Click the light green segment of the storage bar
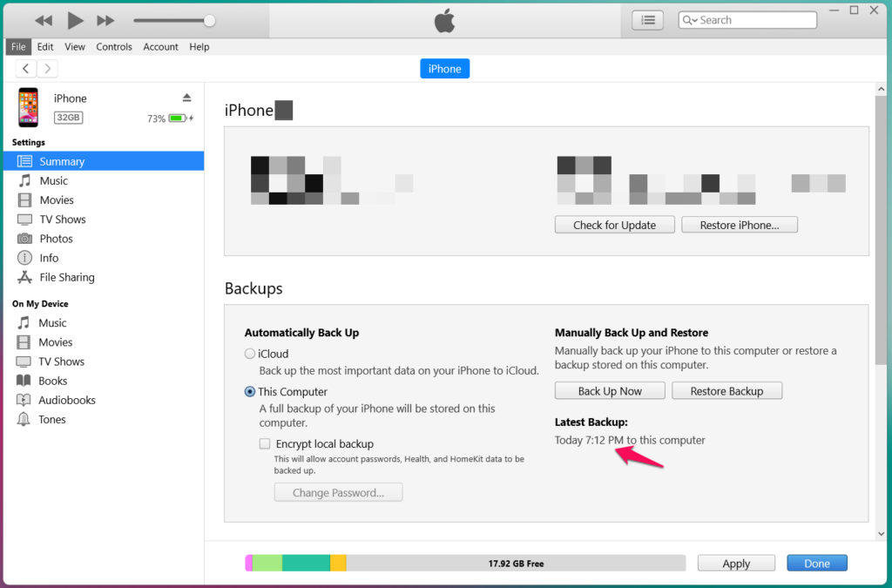 point(267,563)
